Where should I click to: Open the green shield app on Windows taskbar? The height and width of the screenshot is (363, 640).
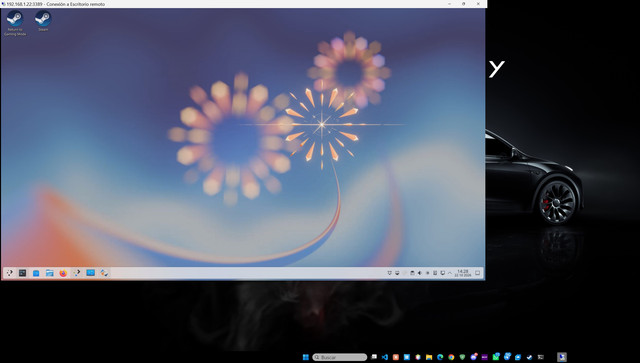click(462, 357)
